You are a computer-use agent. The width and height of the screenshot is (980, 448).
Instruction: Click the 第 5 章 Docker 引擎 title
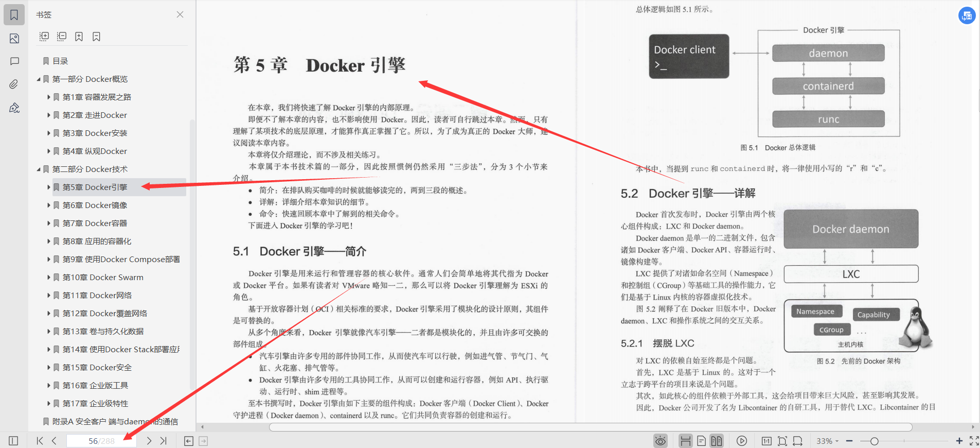tap(319, 65)
